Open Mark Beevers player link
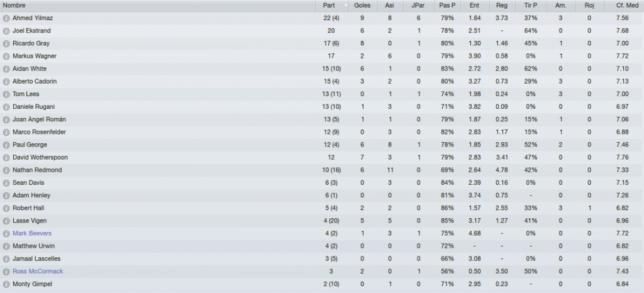Viewport: 644px width, 293px height. click(32, 233)
